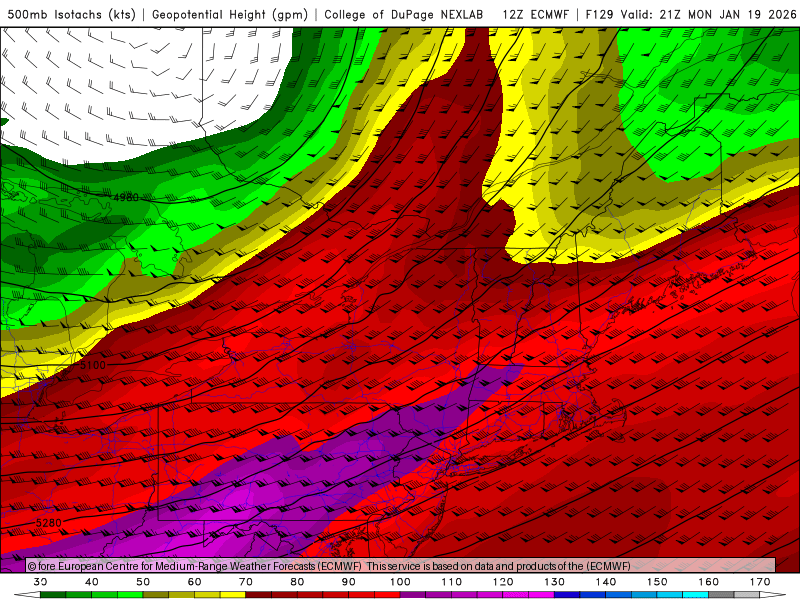The height and width of the screenshot is (600, 800).
Task: Click the "Geopotential Height (gpm)" header label
Action: click(230, 14)
